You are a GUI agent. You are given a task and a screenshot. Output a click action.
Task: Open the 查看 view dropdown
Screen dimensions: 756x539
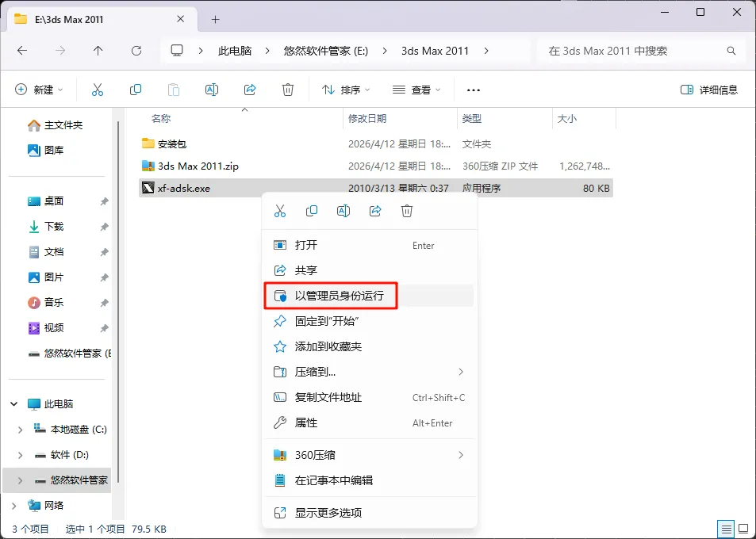click(x=416, y=90)
